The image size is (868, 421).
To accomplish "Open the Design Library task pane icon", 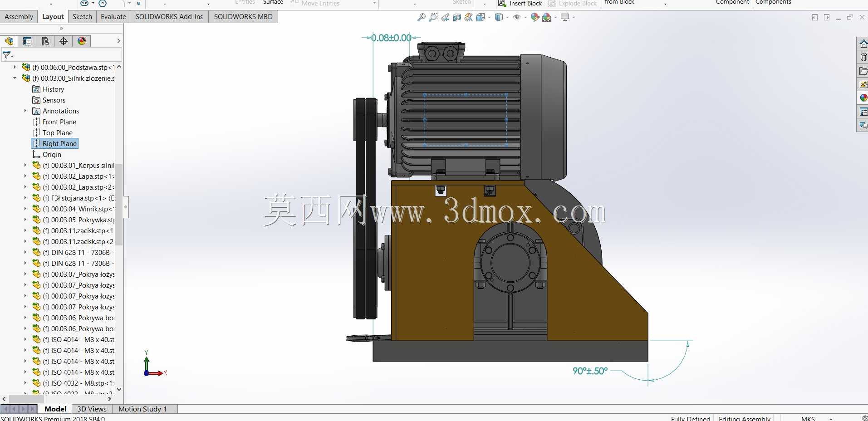I will point(863,57).
